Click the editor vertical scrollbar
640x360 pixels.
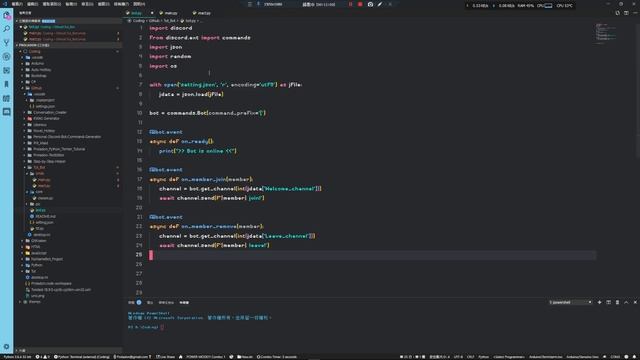[x=638, y=90]
